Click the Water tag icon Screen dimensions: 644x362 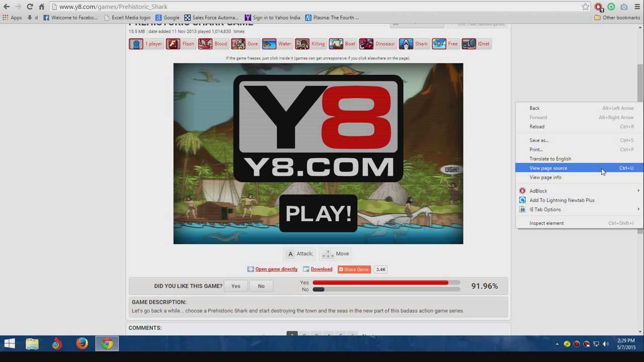pos(269,44)
